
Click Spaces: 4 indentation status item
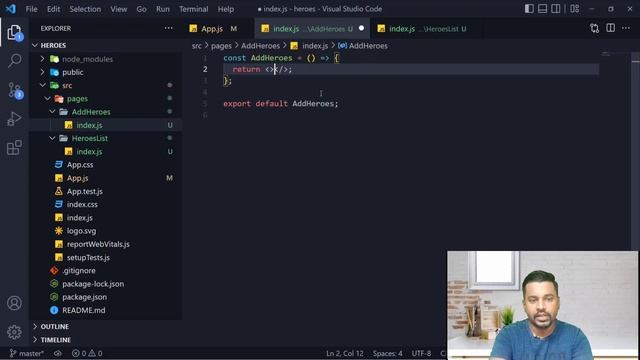(387, 353)
